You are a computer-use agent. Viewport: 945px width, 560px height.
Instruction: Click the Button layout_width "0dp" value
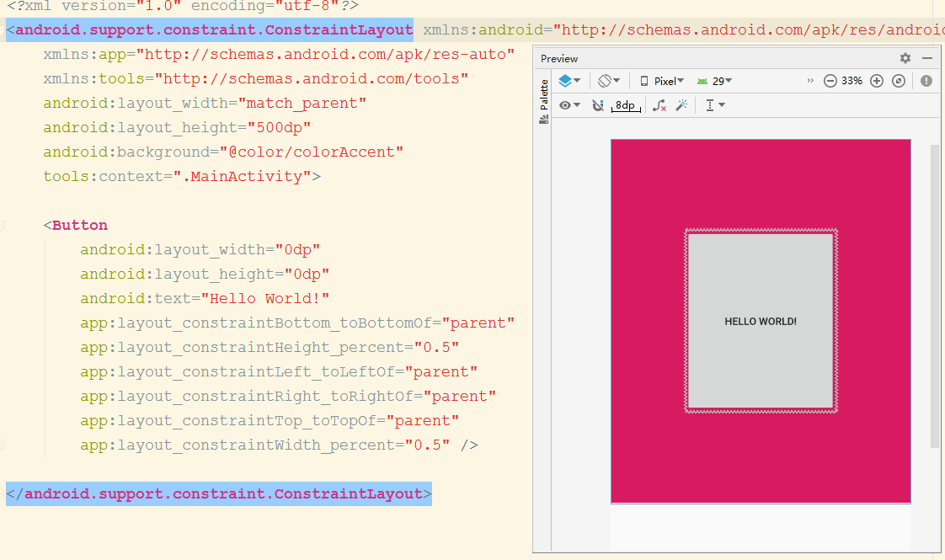[297, 249]
